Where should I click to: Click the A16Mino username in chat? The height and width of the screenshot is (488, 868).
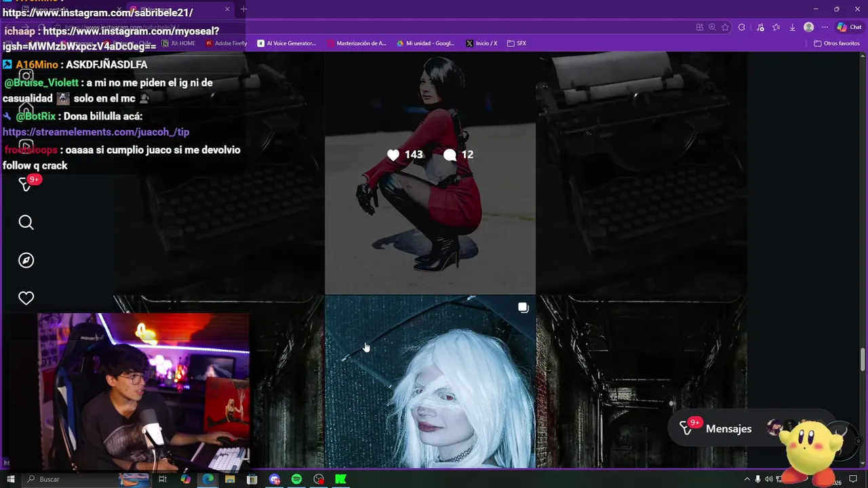point(37,64)
